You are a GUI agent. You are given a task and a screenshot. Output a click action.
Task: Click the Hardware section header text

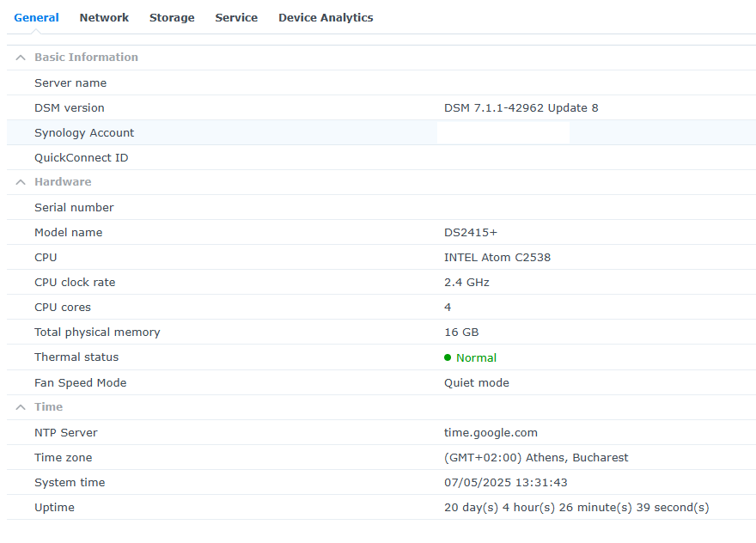click(63, 182)
